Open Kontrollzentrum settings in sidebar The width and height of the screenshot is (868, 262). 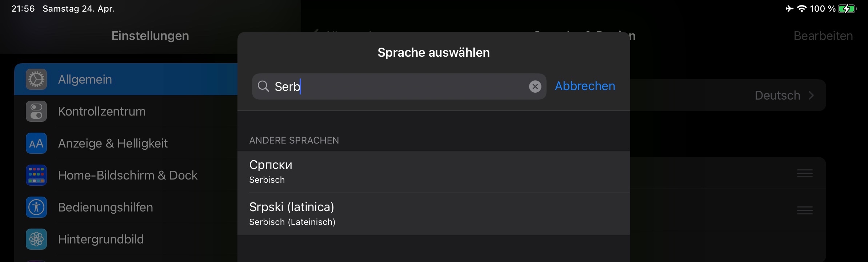point(102,111)
